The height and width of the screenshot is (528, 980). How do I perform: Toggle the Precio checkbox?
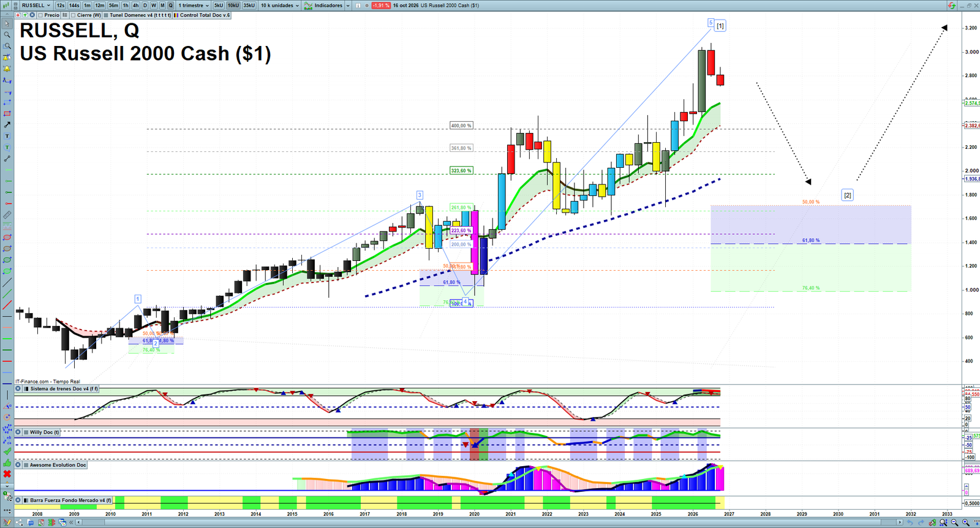click(40, 15)
